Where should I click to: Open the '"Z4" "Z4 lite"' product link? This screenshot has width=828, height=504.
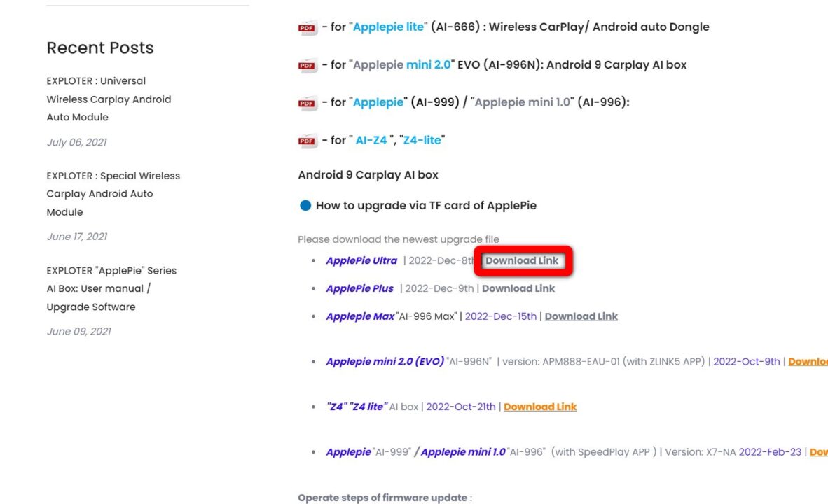[357, 407]
